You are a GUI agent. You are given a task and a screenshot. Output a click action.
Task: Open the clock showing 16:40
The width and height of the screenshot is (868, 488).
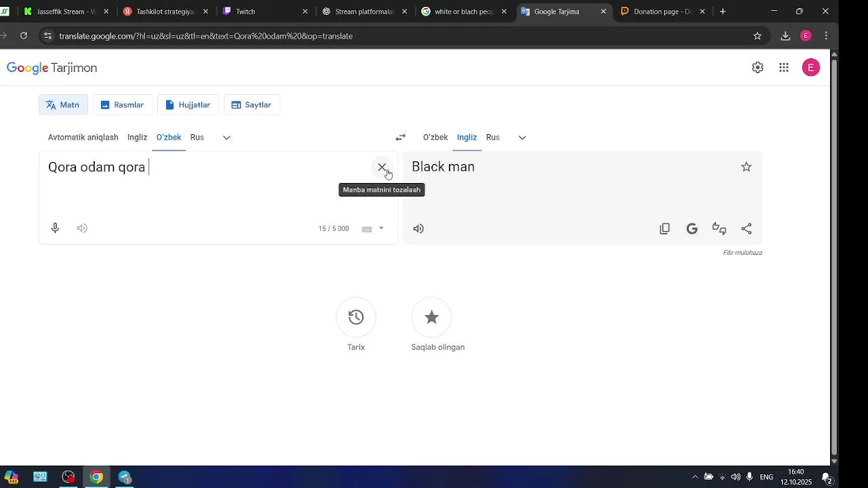796,477
